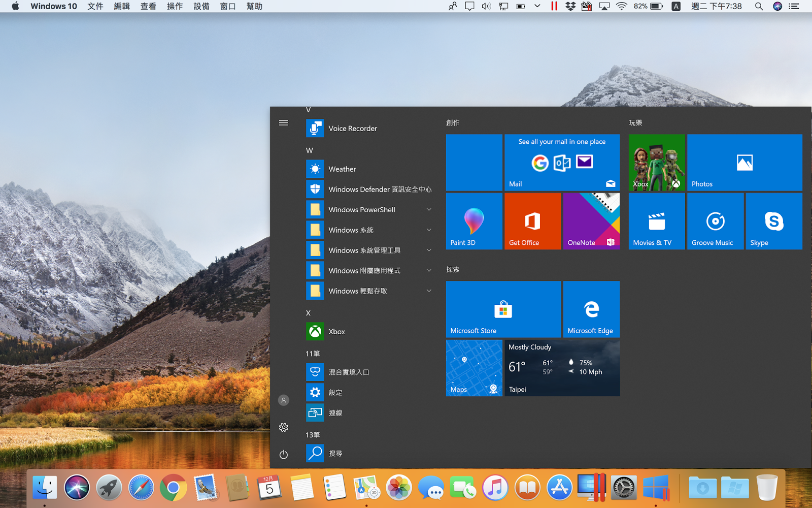Click the Get Office tile

532,221
